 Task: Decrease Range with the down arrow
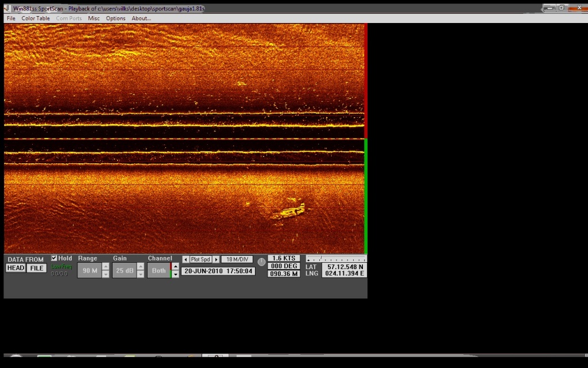pos(106,274)
